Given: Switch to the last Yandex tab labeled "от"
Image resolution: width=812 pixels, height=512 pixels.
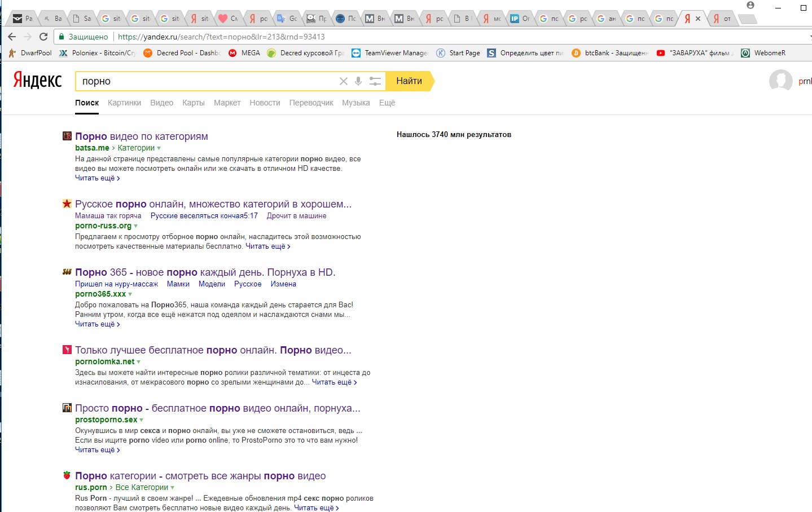Looking at the screenshot, I should click(722, 19).
